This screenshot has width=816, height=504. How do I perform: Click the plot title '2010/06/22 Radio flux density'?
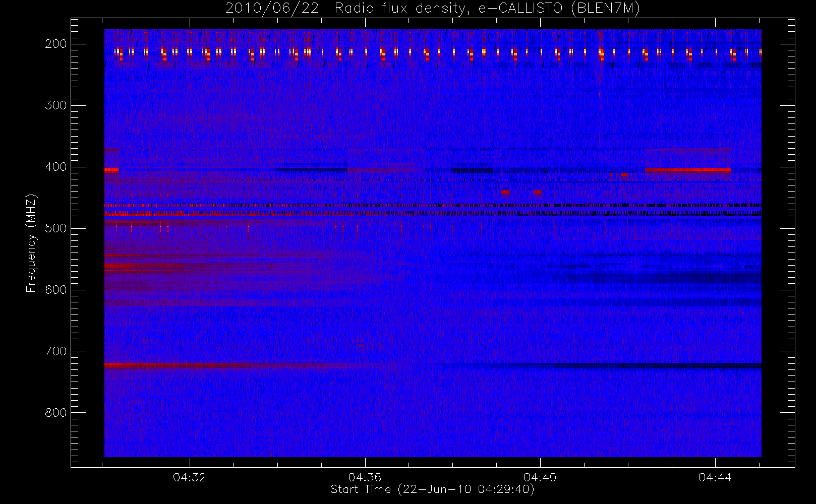(432, 9)
